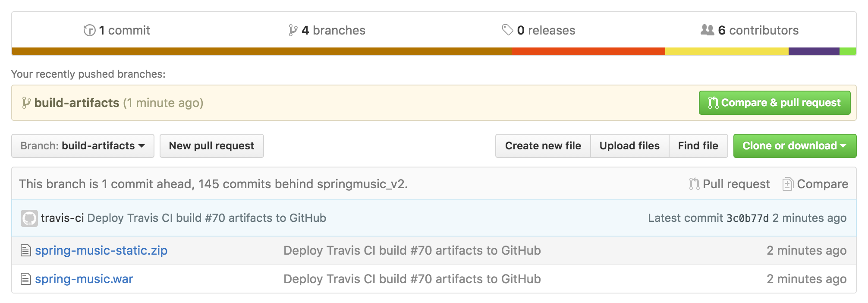Expand the Clone or download menu
Viewport: 868px width, 303px height.
[794, 146]
